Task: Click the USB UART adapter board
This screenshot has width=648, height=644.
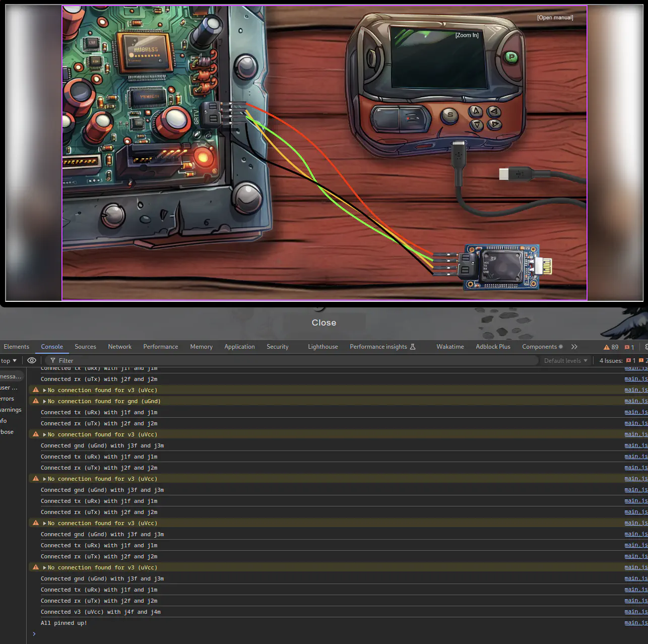Action: click(502, 267)
